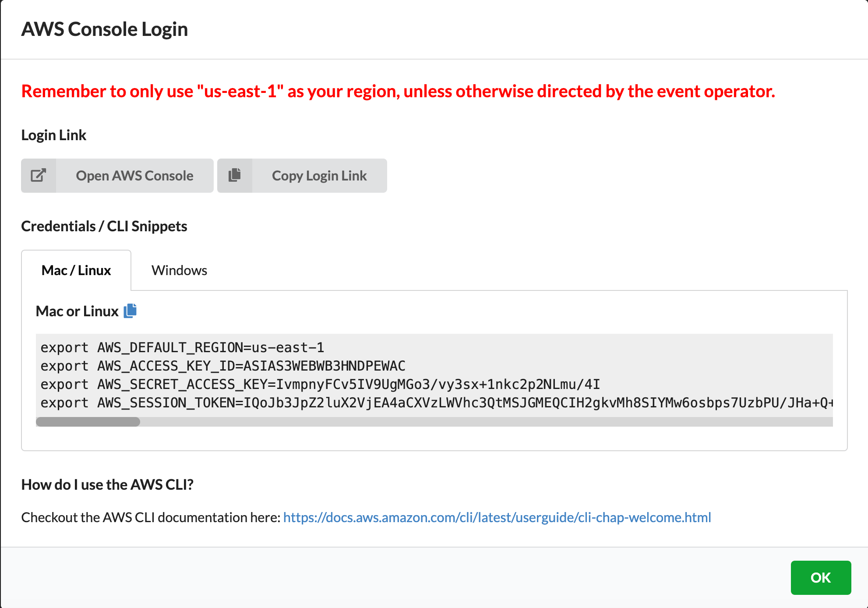Switch to the Windows tab
The width and height of the screenshot is (868, 608).
(179, 270)
